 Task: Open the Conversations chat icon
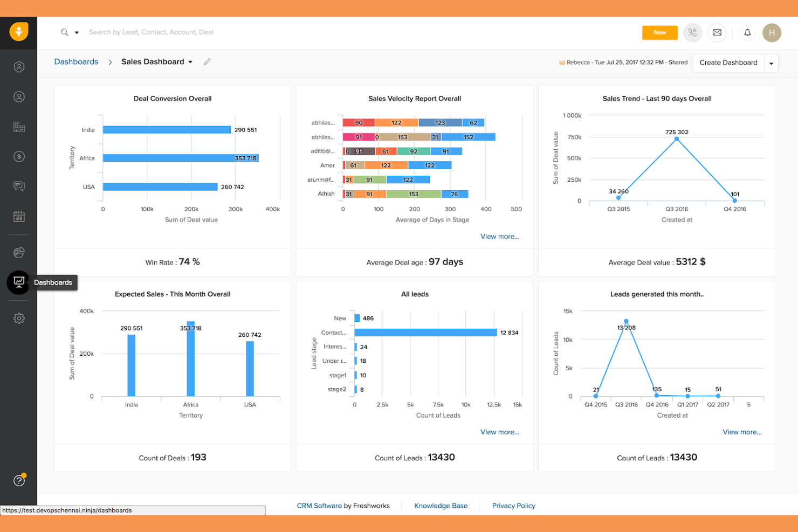(19, 186)
